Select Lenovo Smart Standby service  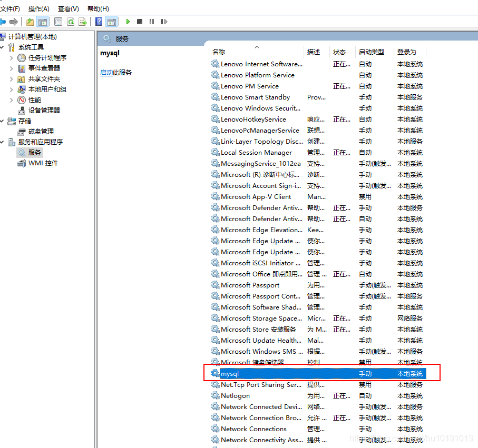coord(317,97)
